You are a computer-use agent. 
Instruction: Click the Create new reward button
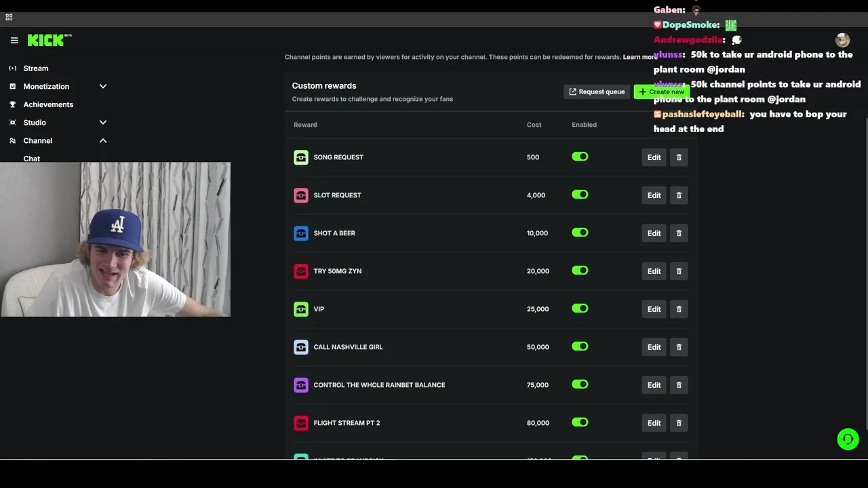662,91
